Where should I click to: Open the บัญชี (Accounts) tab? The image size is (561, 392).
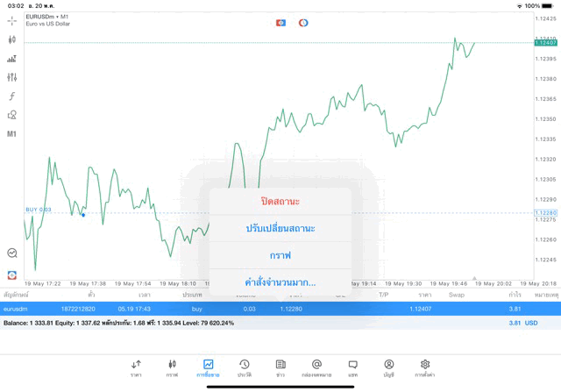[x=388, y=367]
